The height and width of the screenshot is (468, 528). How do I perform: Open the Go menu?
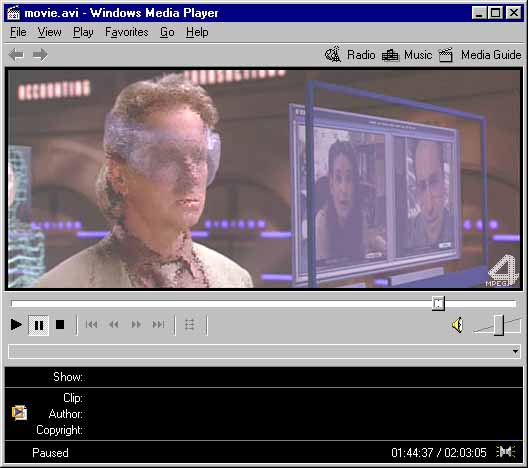[167, 32]
